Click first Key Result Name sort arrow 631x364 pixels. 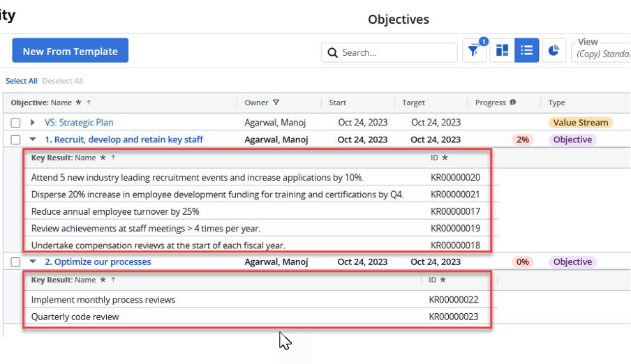coord(113,158)
